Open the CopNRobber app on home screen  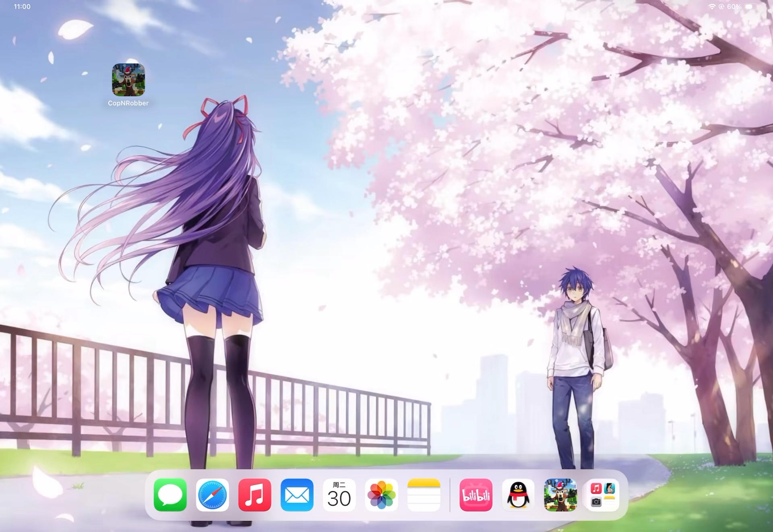pyautogui.click(x=128, y=80)
